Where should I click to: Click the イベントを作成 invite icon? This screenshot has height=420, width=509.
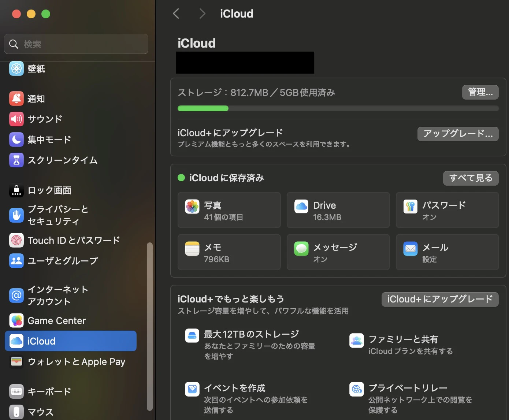point(192,389)
